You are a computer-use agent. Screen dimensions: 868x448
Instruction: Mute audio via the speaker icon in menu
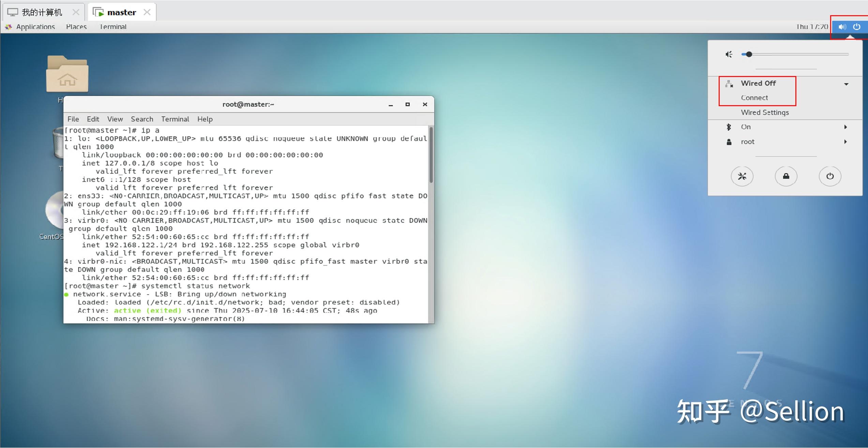tap(729, 54)
